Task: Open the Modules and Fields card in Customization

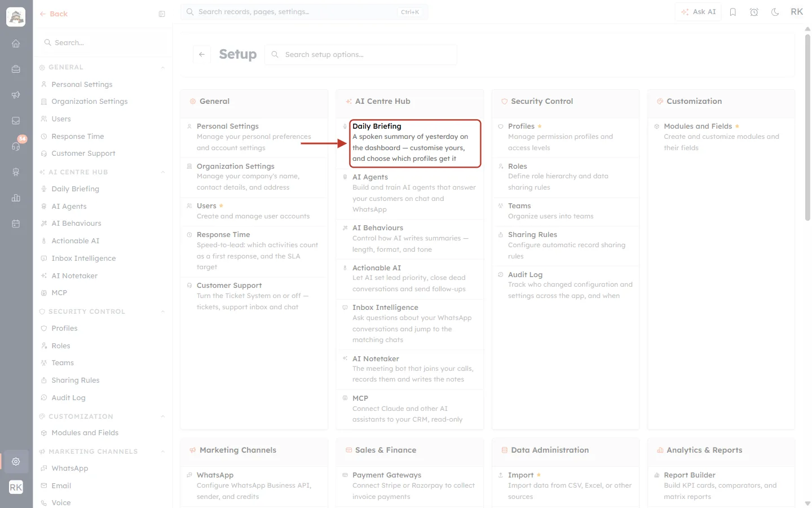Action: [721, 137]
